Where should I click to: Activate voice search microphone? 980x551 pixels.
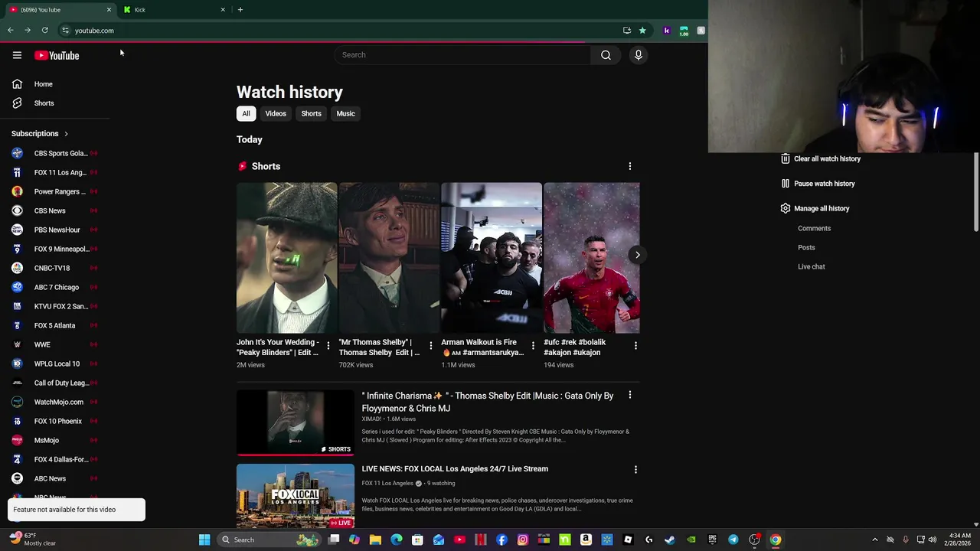[638, 55]
